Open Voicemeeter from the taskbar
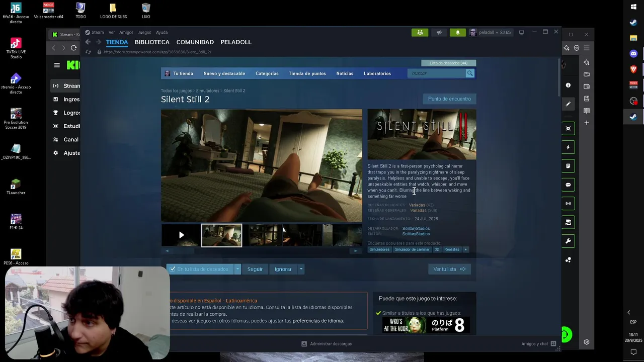The width and height of the screenshot is (644, 362). (633, 85)
